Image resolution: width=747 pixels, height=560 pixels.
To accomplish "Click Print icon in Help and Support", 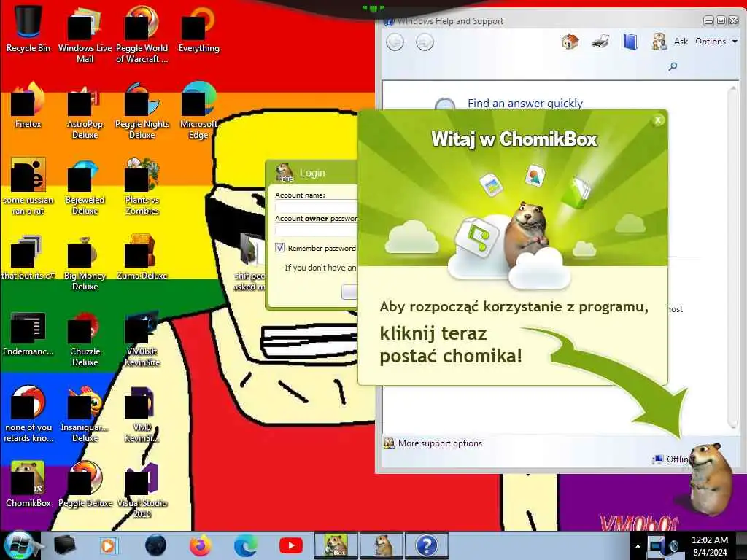I will [x=600, y=42].
